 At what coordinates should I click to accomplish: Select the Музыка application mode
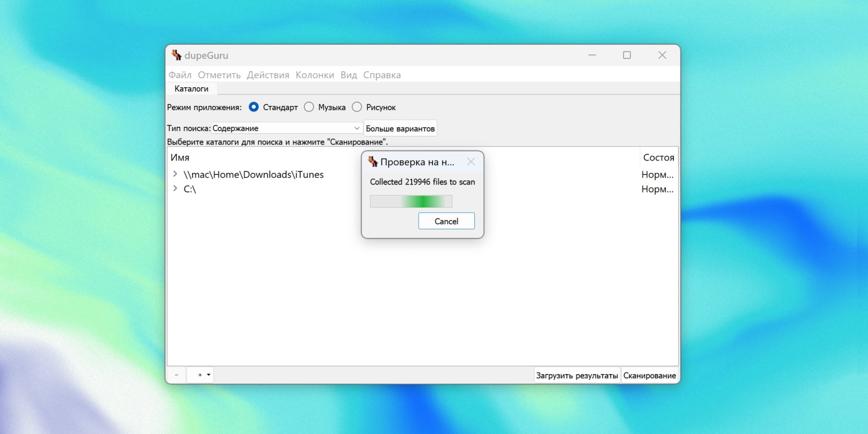pyautogui.click(x=309, y=107)
